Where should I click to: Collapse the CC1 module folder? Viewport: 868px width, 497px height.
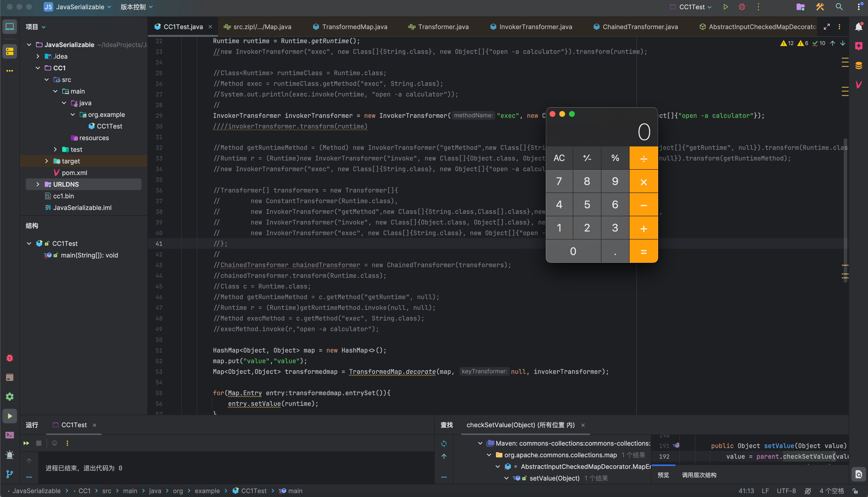(x=38, y=68)
